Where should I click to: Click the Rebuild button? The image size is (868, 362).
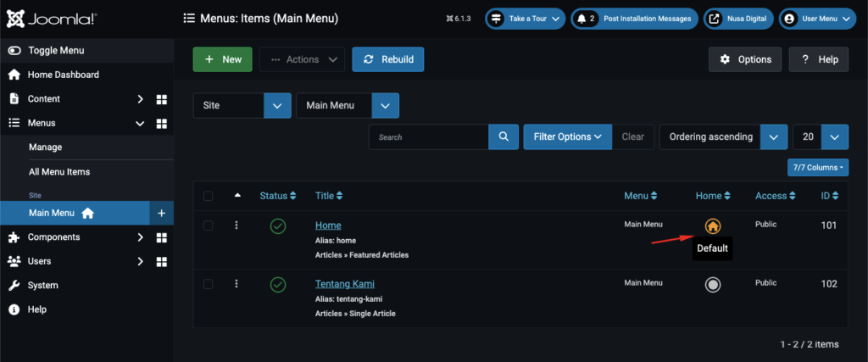[388, 59]
